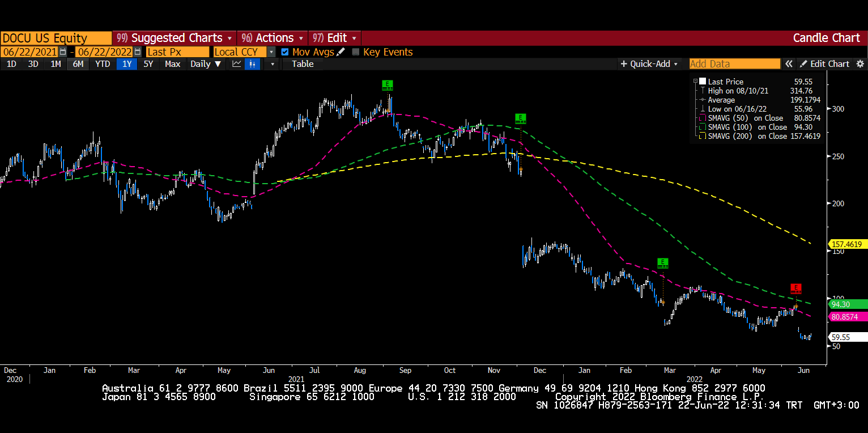
Task: Click the red earnings marker in June 2022
Action: click(x=796, y=288)
